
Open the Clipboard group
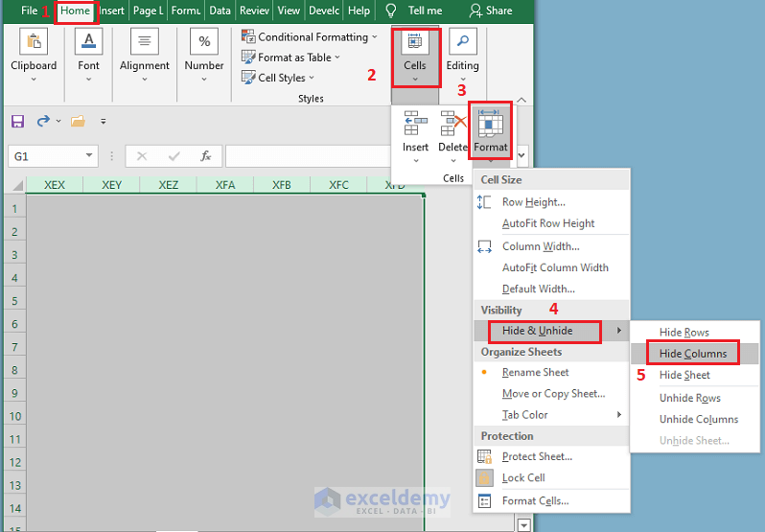tap(34, 55)
